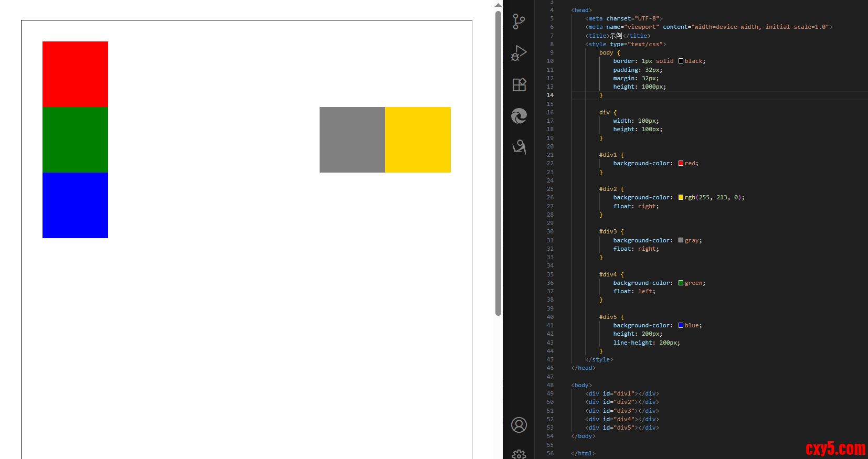
Task: Click the yellow floated box in the preview
Action: 418,140
